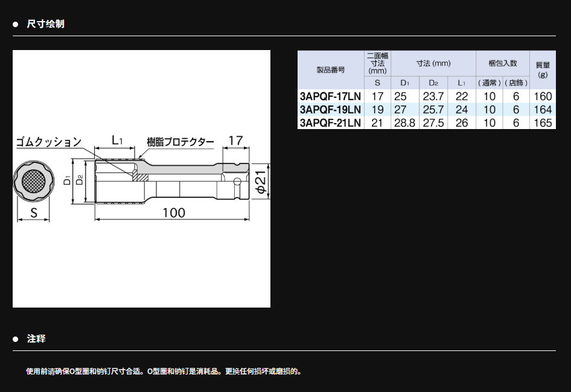Click the O-ring usage note text

[164, 371]
